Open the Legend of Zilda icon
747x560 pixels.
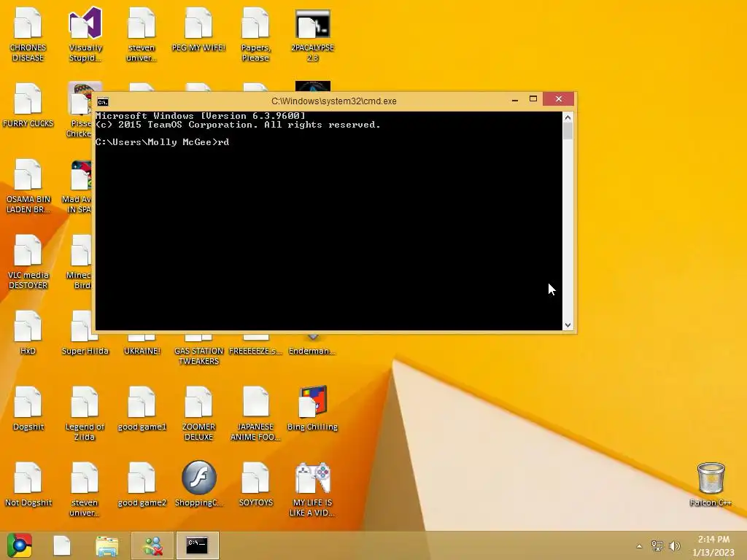pos(85,414)
